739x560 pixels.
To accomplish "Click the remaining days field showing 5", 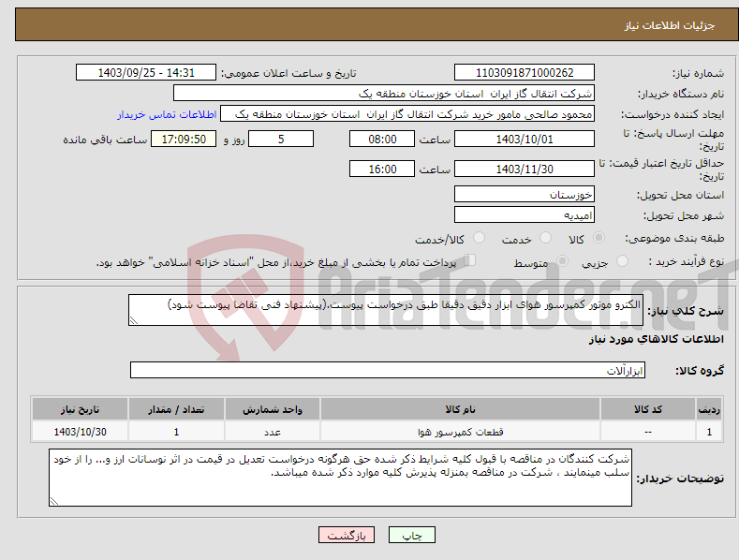I will [281, 139].
